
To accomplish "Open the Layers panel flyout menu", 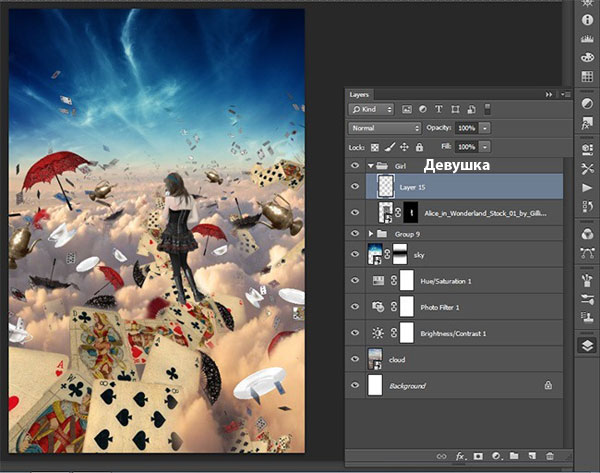I will click(566, 94).
